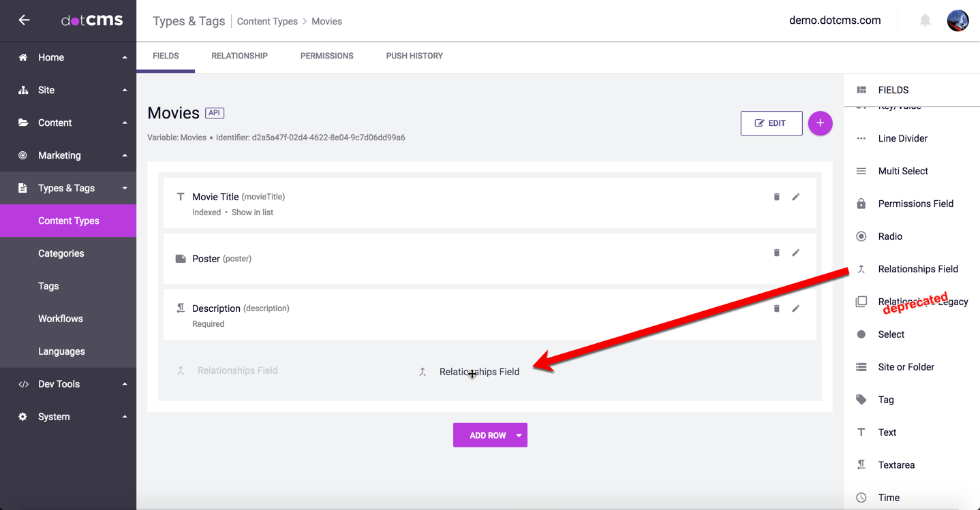The width and height of the screenshot is (980, 510).
Task: Select the Radio field type
Action: tap(890, 236)
